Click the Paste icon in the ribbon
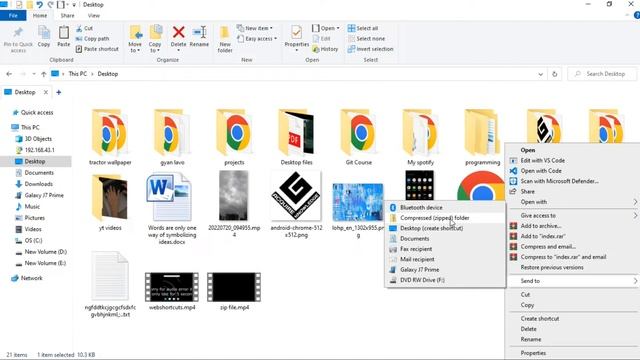This screenshot has width=640, height=360. click(x=63, y=36)
